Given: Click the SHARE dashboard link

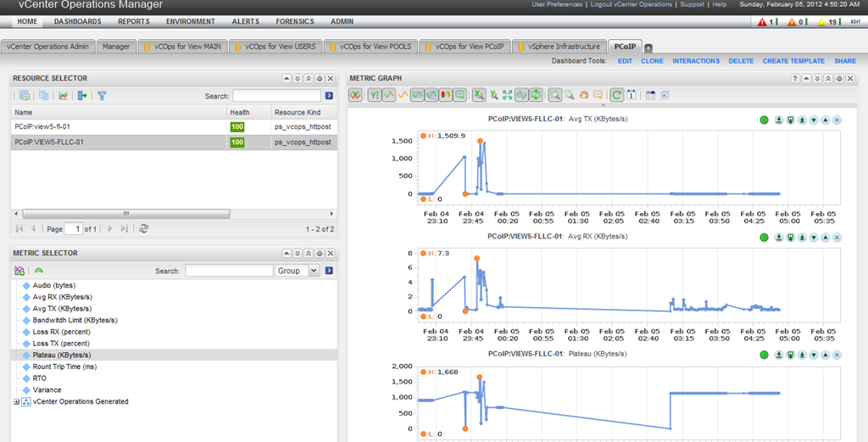Looking at the screenshot, I should pyautogui.click(x=845, y=61).
